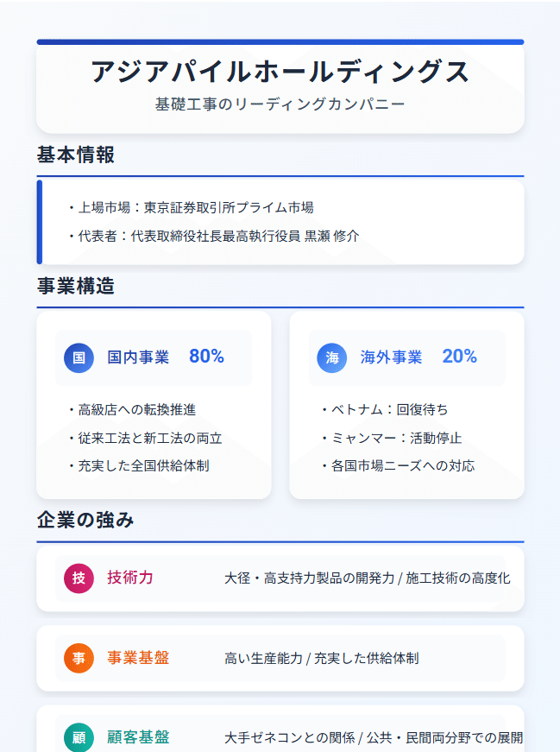Image resolution: width=560 pixels, height=752 pixels.
Task: Click the pink 技 technology strength icon
Action: click(x=79, y=578)
